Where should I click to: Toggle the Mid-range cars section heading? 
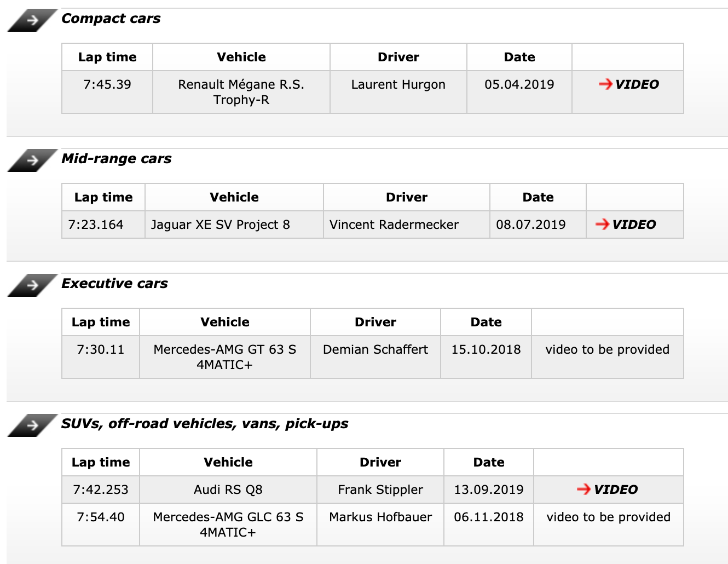tap(117, 159)
